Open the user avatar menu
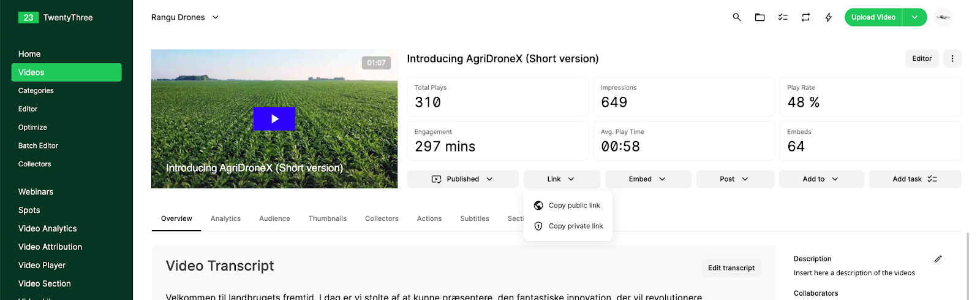The image size is (980, 300). pos(943,17)
